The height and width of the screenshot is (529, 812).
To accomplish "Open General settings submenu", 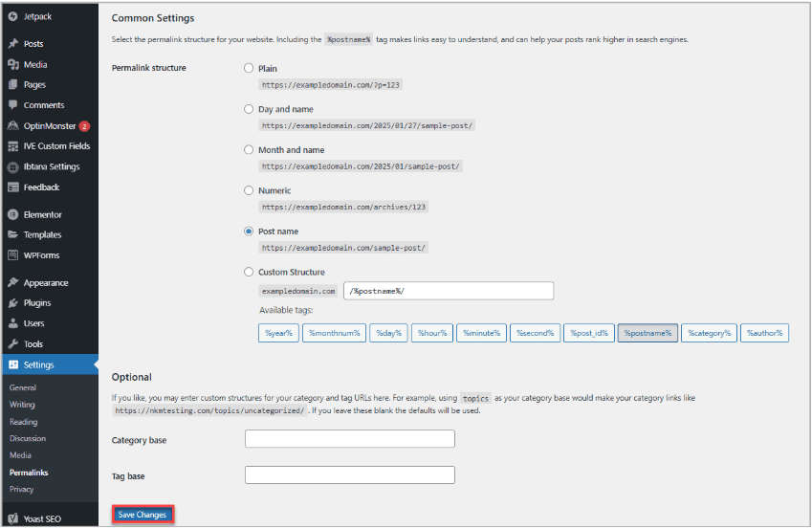I will [23, 387].
